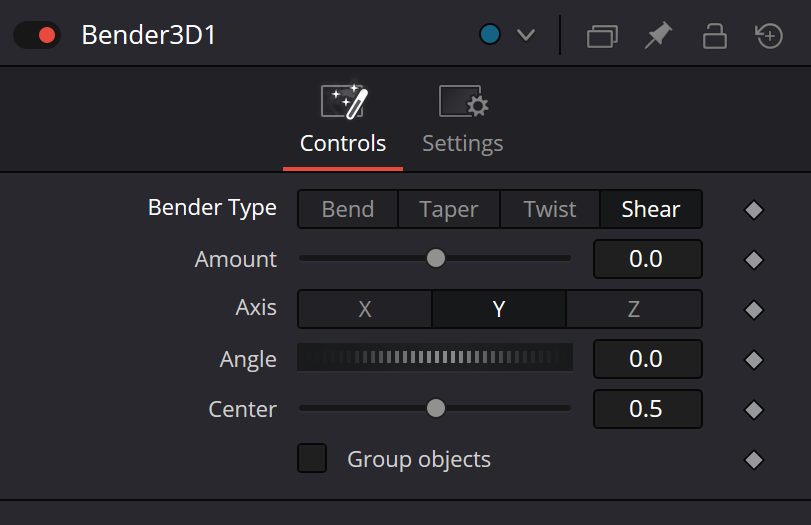Click the Amount value field
The width and height of the screenshot is (811, 525).
(x=648, y=259)
